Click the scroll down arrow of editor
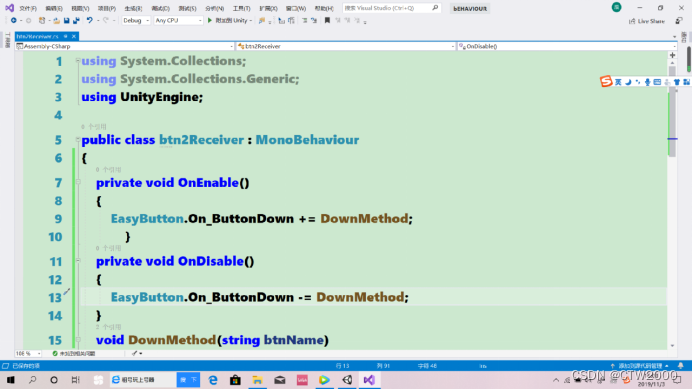 click(x=672, y=346)
